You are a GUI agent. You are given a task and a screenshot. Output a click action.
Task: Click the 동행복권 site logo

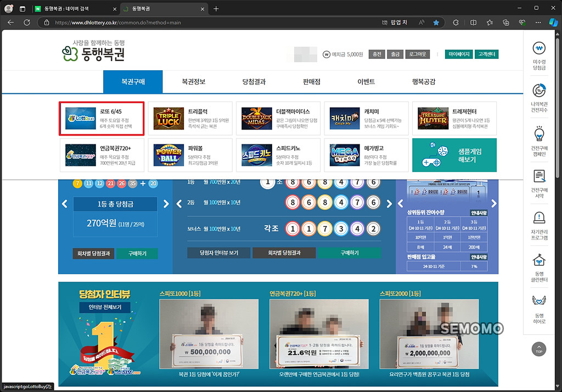[93, 51]
